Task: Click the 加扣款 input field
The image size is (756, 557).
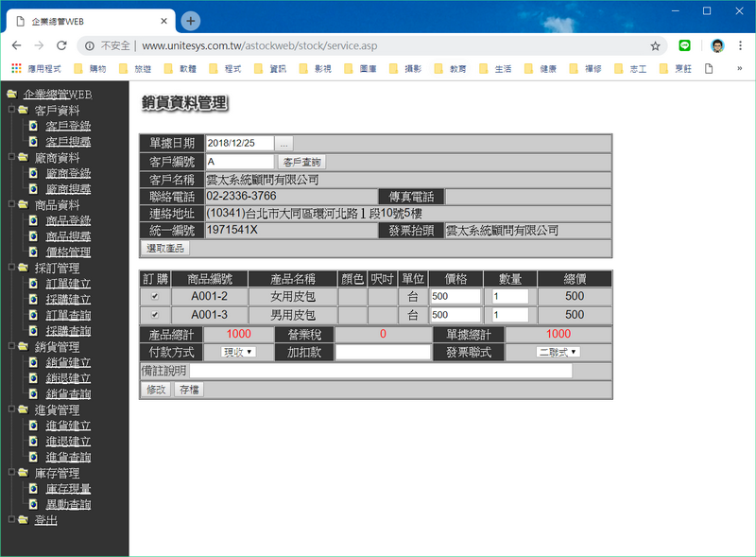Action: [383, 352]
